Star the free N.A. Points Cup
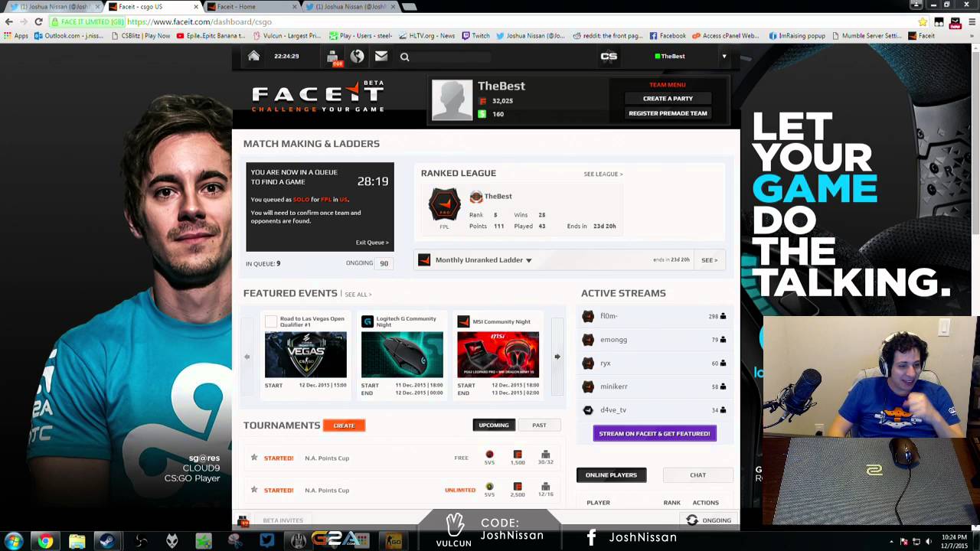This screenshot has height=551, width=980. point(254,458)
